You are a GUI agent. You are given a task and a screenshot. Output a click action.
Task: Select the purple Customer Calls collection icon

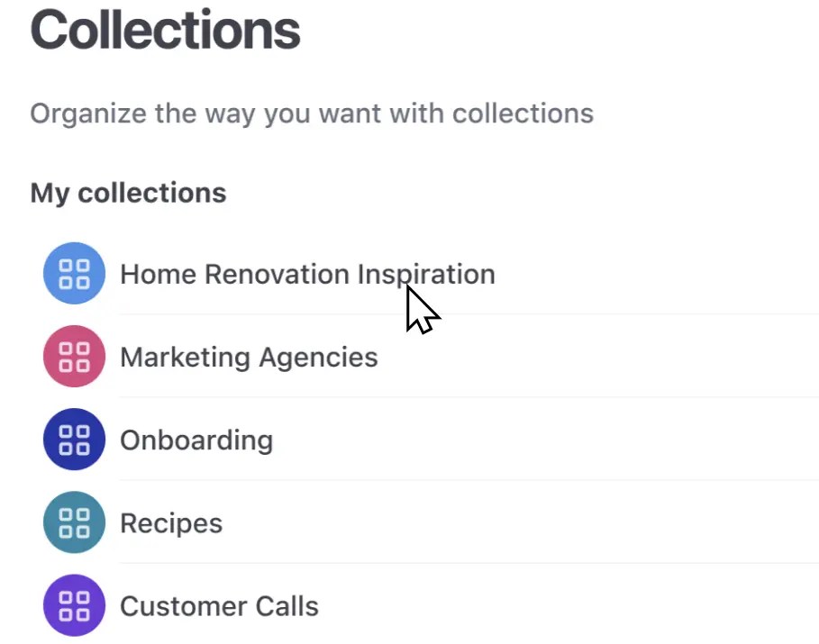(75, 605)
